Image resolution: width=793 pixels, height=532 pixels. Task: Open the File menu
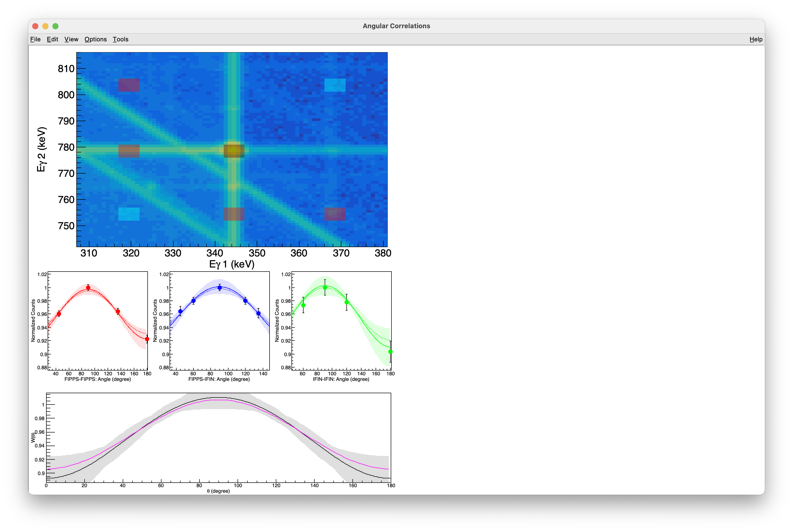coord(35,39)
